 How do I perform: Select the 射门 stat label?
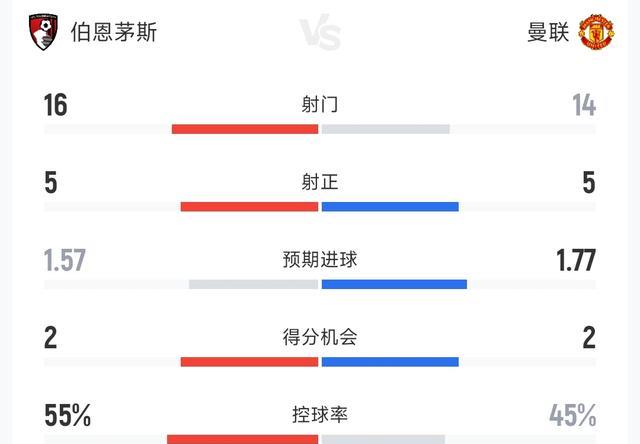tap(320, 104)
